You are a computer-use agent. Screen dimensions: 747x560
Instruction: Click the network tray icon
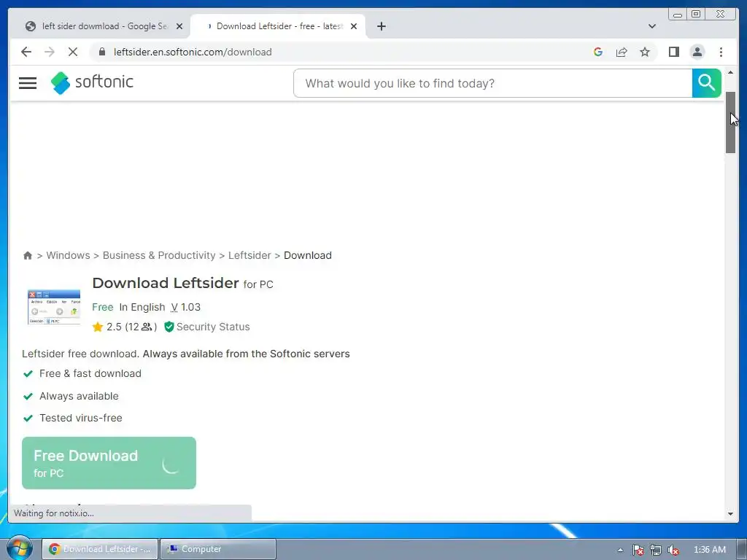coord(656,550)
